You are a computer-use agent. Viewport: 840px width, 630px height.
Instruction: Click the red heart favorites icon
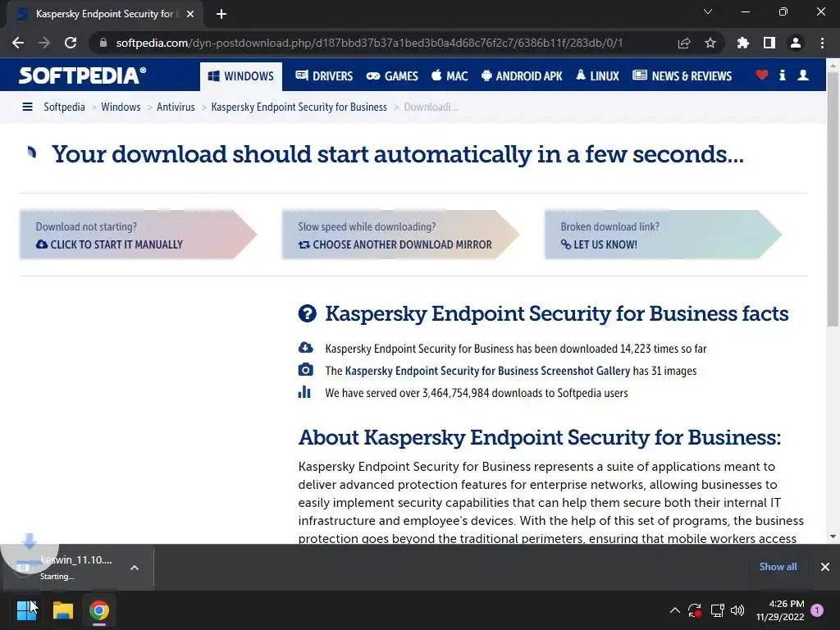click(x=762, y=75)
